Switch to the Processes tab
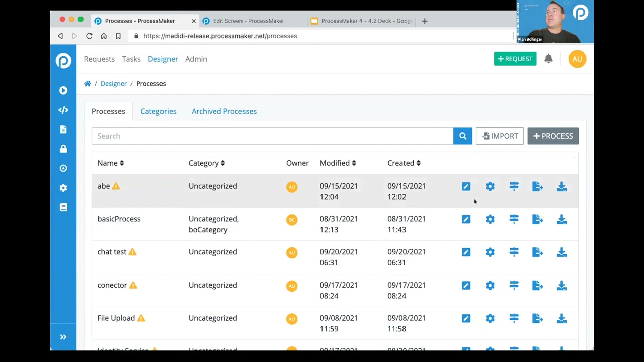 pos(108,111)
